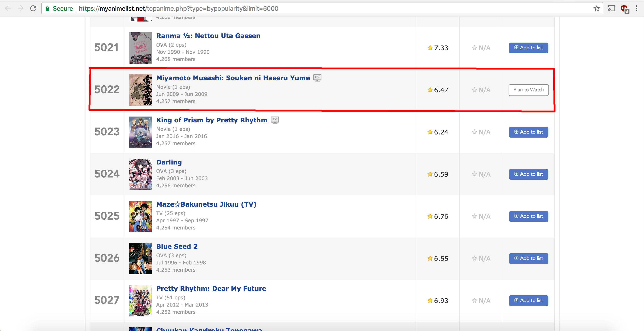Click the Blue Seed 2 cover thumbnail
Screen dimensions: 644x331
click(x=141, y=258)
